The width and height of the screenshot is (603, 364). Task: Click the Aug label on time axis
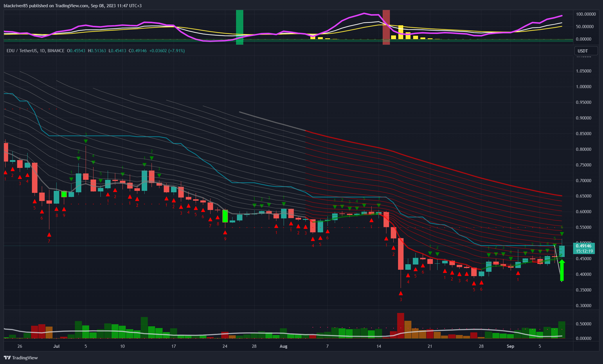click(x=283, y=346)
